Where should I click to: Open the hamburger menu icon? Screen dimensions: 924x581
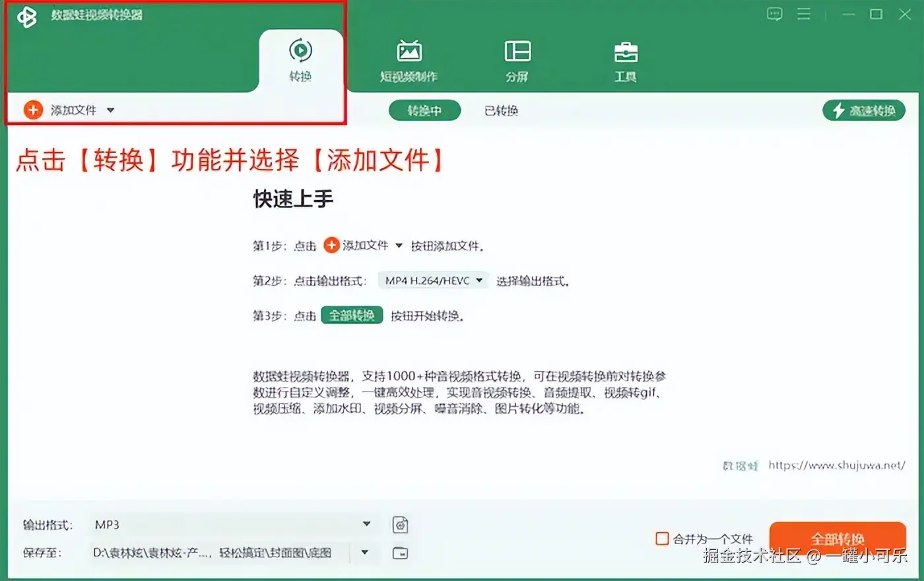click(x=804, y=14)
